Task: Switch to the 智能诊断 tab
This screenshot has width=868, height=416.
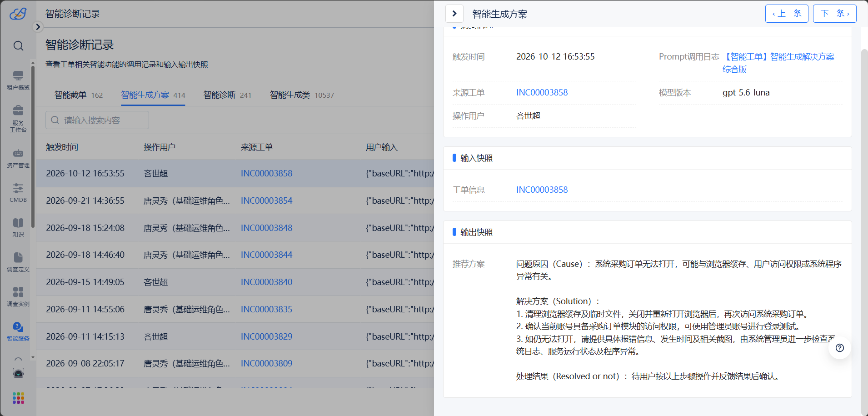Action: coord(227,95)
